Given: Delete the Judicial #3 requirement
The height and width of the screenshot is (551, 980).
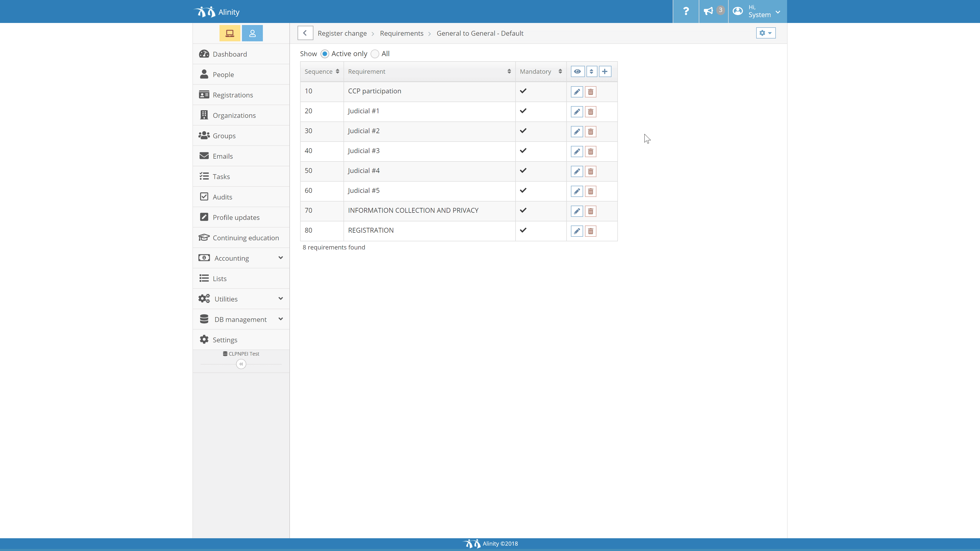Looking at the screenshot, I should (x=591, y=151).
